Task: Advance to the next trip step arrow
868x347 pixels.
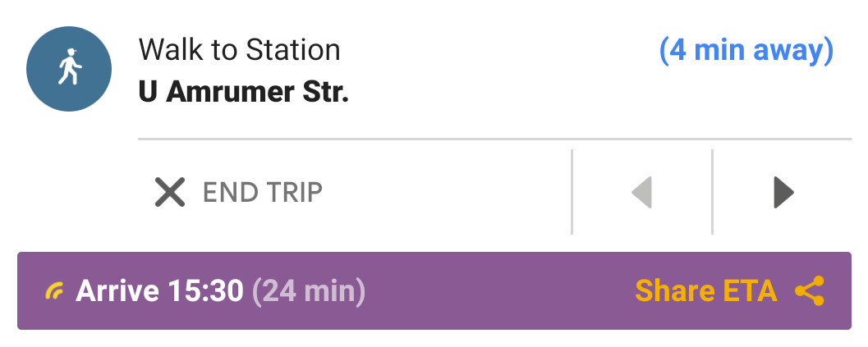Action: point(783,193)
